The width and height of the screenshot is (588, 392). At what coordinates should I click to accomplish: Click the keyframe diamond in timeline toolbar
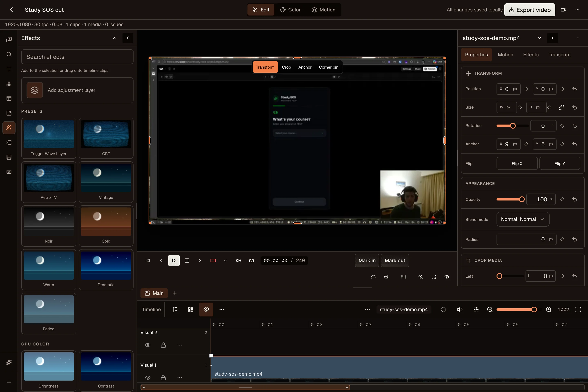point(443,310)
